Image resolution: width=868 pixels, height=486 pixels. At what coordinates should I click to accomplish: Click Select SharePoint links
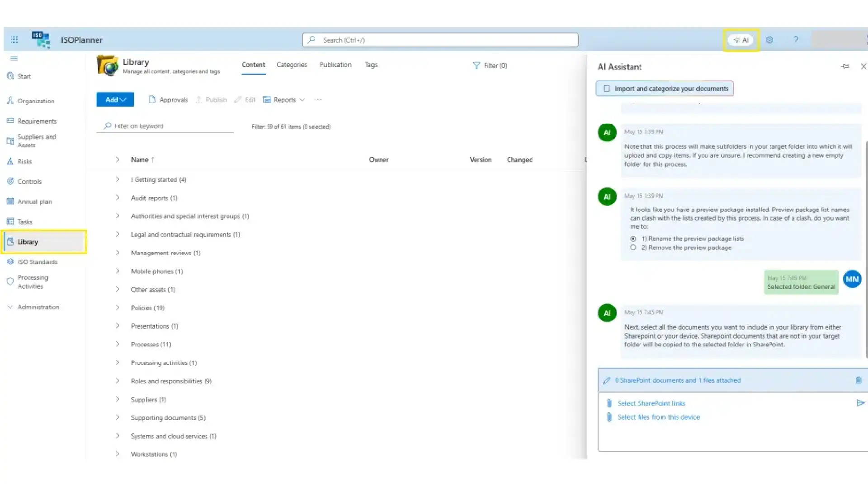tap(651, 403)
